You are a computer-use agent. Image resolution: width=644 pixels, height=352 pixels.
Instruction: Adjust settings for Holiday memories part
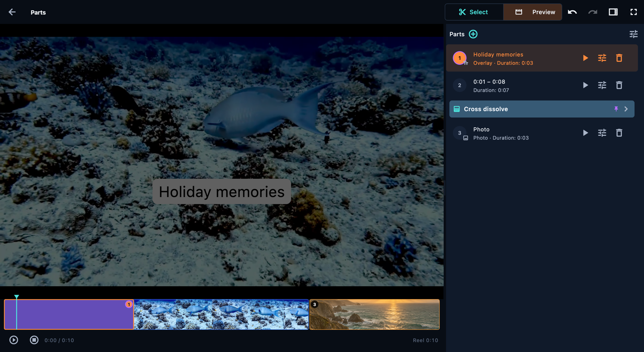tap(602, 58)
